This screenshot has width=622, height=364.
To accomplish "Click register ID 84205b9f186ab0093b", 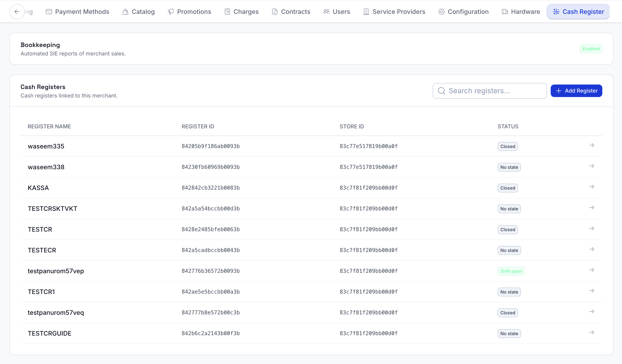I will (211, 146).
